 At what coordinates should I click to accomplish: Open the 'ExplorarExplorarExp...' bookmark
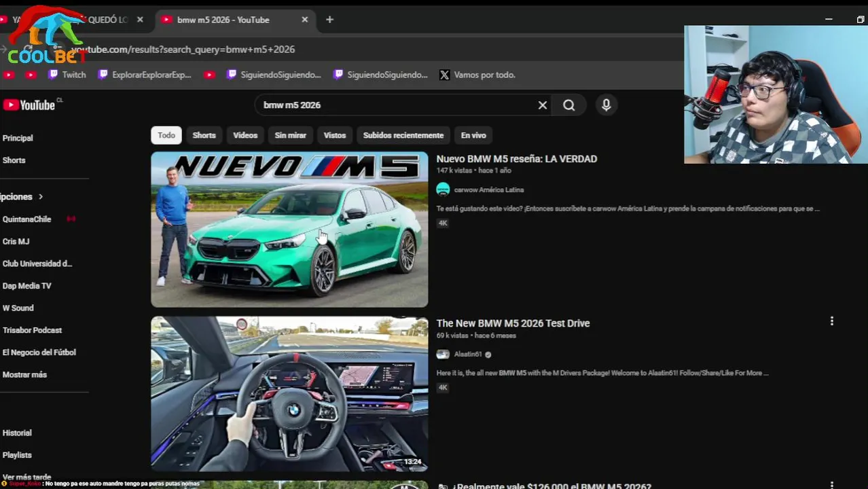(x=145, y=75)
